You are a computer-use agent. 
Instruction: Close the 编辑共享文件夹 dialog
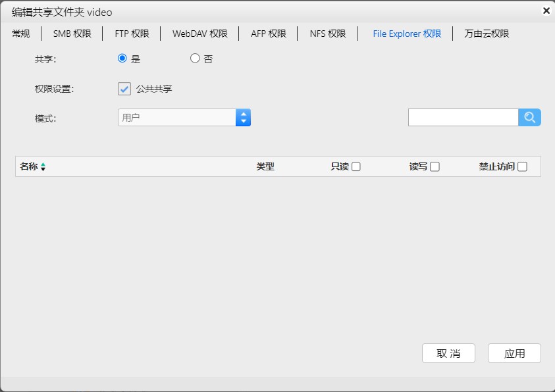546,11
